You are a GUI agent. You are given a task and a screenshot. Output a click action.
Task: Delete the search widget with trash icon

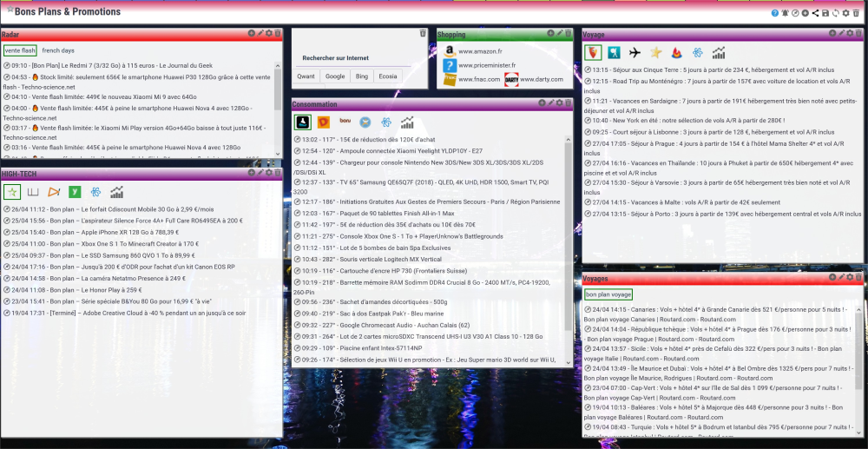click(423, 33)
